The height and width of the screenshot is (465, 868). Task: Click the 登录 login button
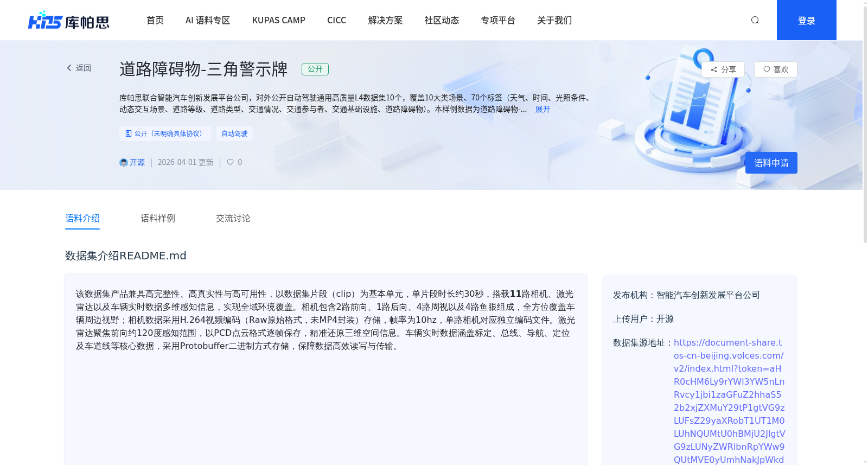[x=807, y=20]
